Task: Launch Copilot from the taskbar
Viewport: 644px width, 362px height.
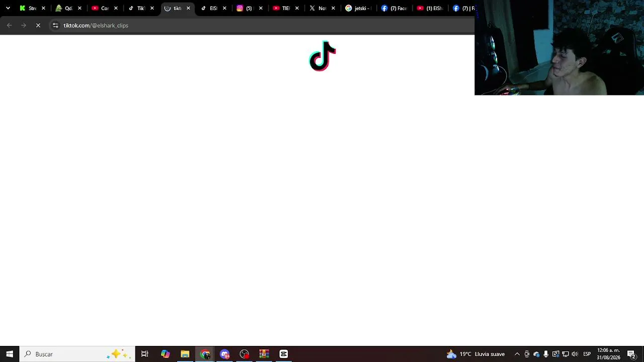Action: pos(165,354)
